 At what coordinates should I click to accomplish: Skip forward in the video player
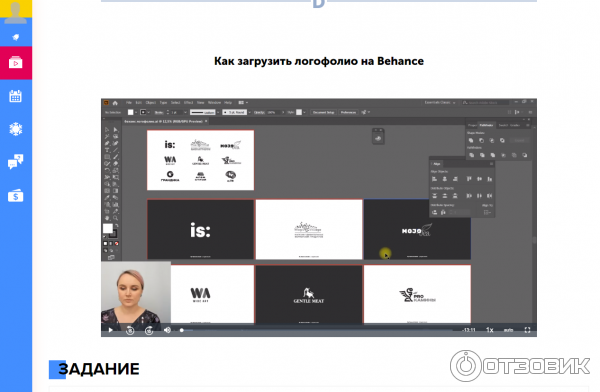coord(149,330)
